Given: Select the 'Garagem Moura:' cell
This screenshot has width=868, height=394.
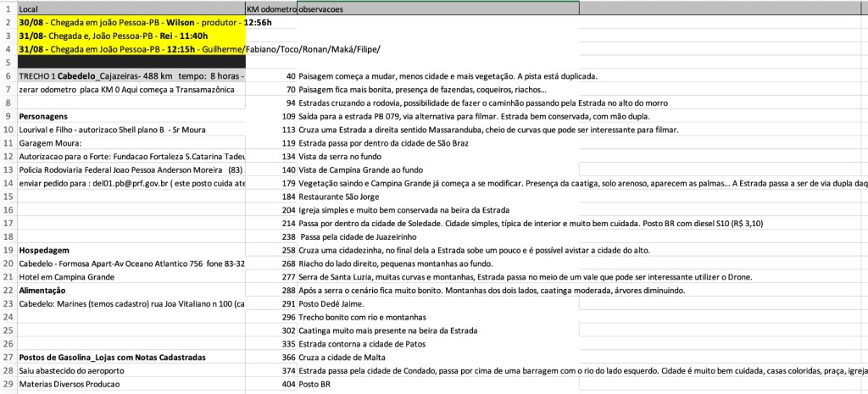Looking at the screenshot, I should pyautogui.click(x=127, y=143).
